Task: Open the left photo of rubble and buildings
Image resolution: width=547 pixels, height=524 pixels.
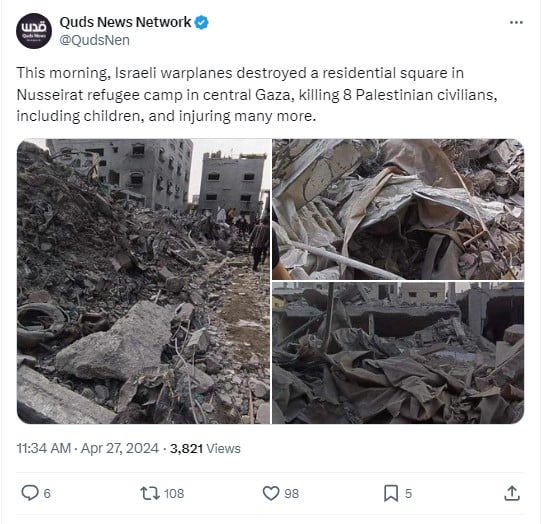Action: (x=143, y=281)
